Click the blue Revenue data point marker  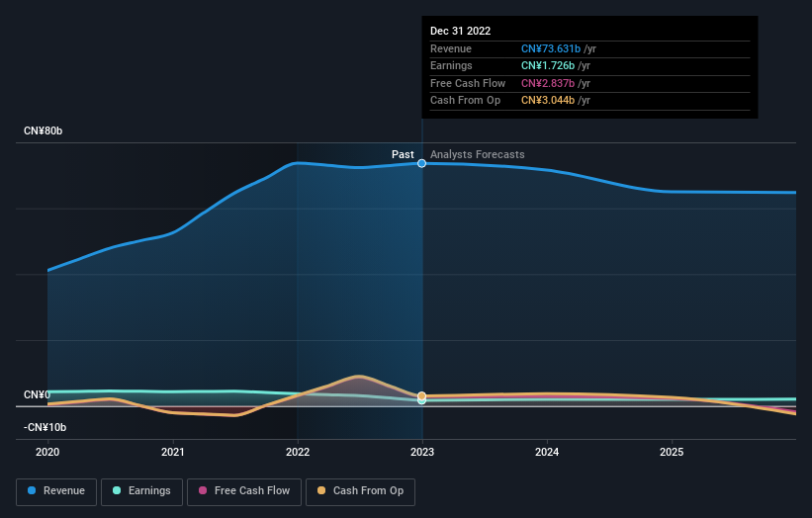click(x=422, y=163)
